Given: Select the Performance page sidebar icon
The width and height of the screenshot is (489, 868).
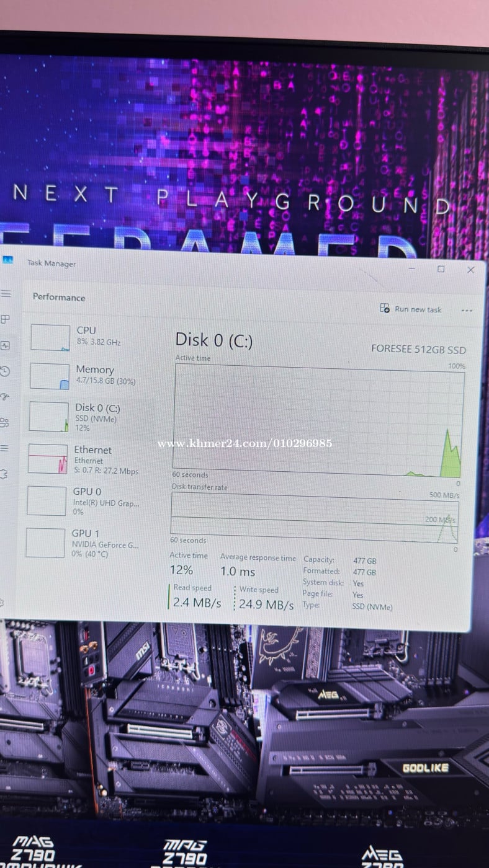Looking at the screenshot, I should click(5, 345).
